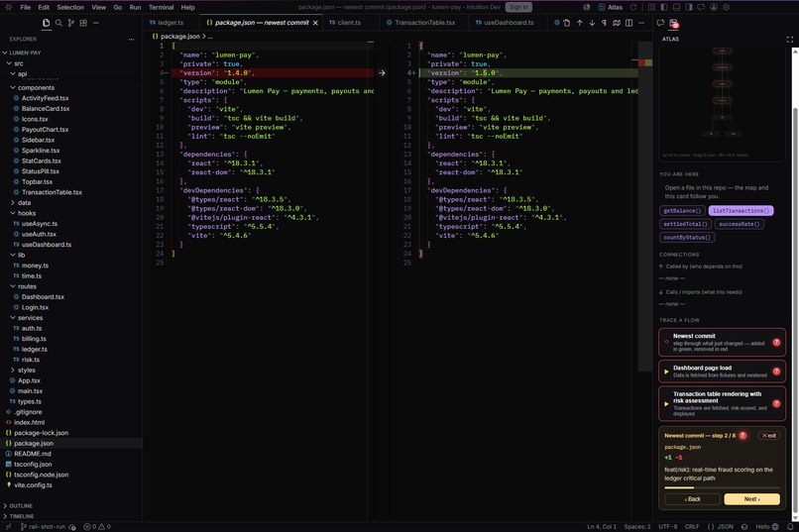Image resolution: width=799 pixels, height=532 pixels.
Task: Click the Sign In button
Action: click(518, 7)
